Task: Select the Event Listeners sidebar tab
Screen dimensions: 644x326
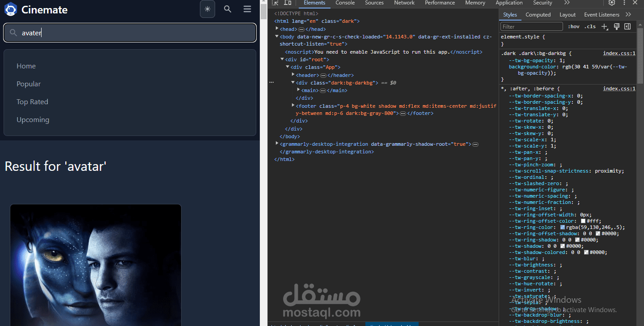Action: point(602,15)
